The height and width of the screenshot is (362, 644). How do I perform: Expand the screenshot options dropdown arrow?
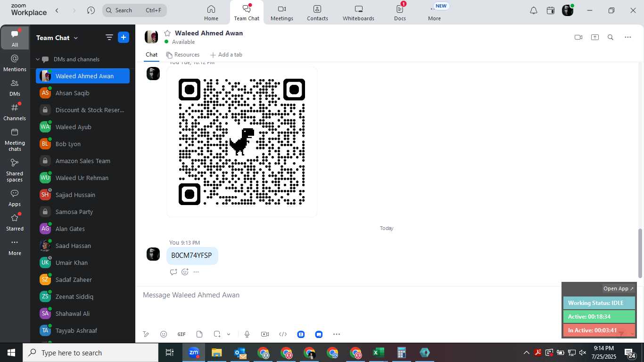click(229, 334)
